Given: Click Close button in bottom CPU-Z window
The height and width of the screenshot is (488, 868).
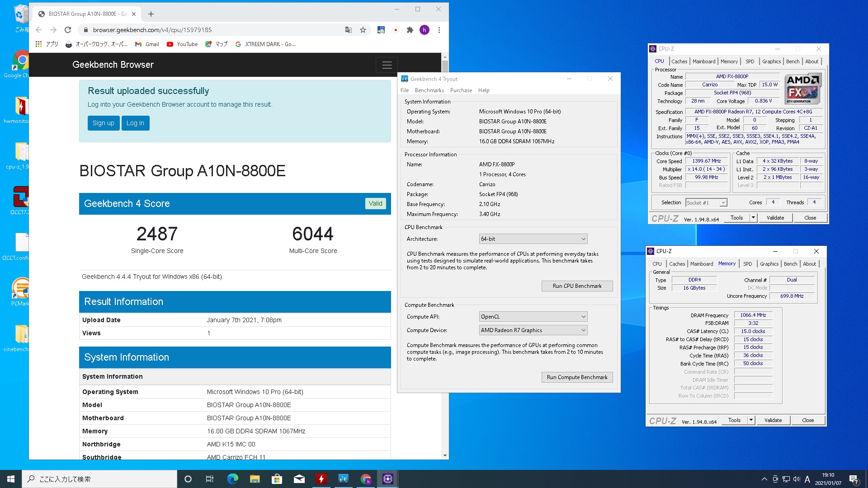Looking at the screenshot, I should [808, 420].
